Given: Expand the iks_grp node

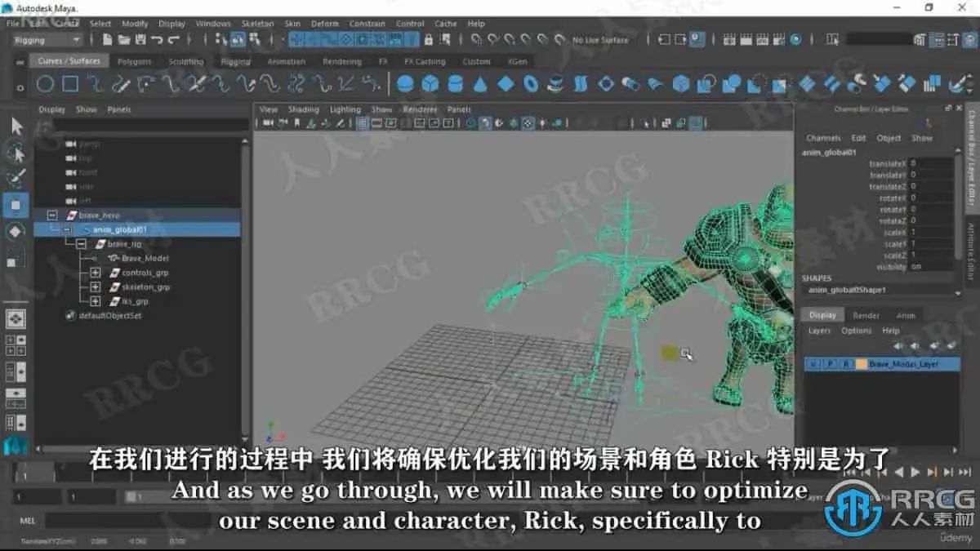Looking at the screenshot, I should [96, 301].
